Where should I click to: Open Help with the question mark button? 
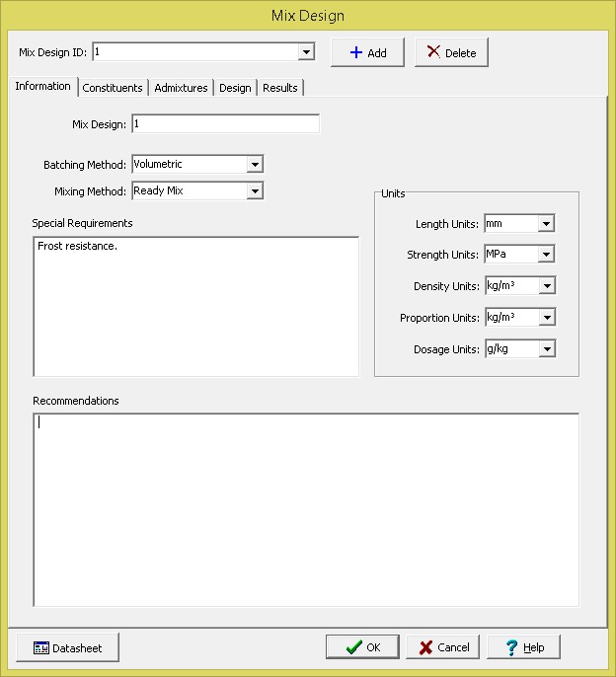[523, 647]
